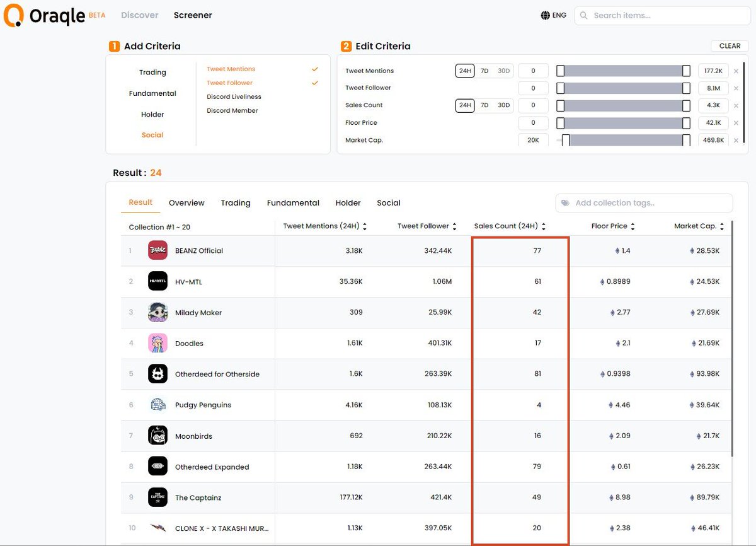This screenshot has height=546, width=756.
Task: Switch to the Overview tab
Action: [186, 203]
